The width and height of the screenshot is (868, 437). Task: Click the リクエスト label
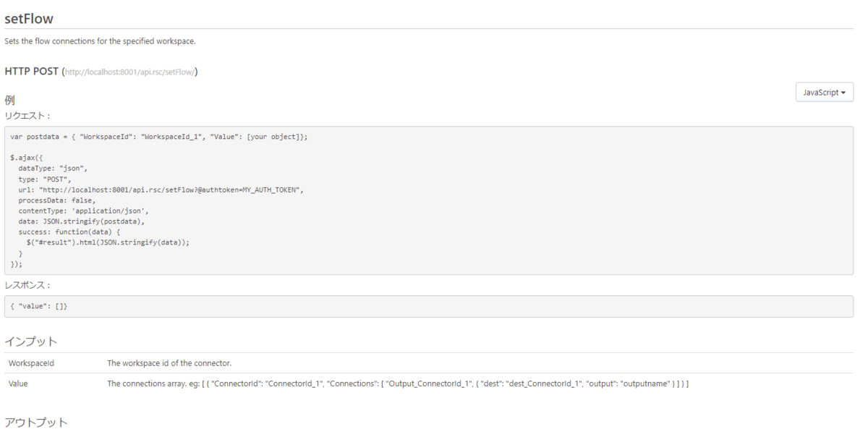click(27, 115)
